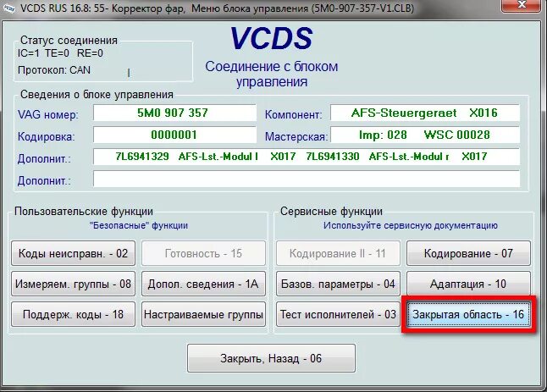Click the empty second Дополнит. field
The height and width of the screenshot is (392, 547).
point(307,179)
